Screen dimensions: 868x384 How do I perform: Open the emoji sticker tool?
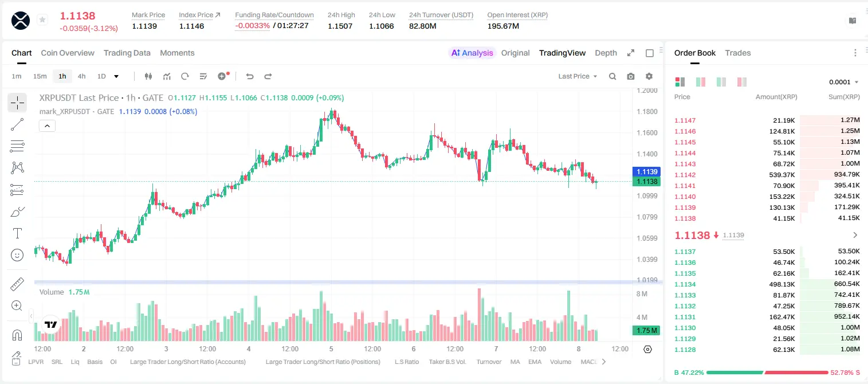pyautogui.click(x=17, y=255)
